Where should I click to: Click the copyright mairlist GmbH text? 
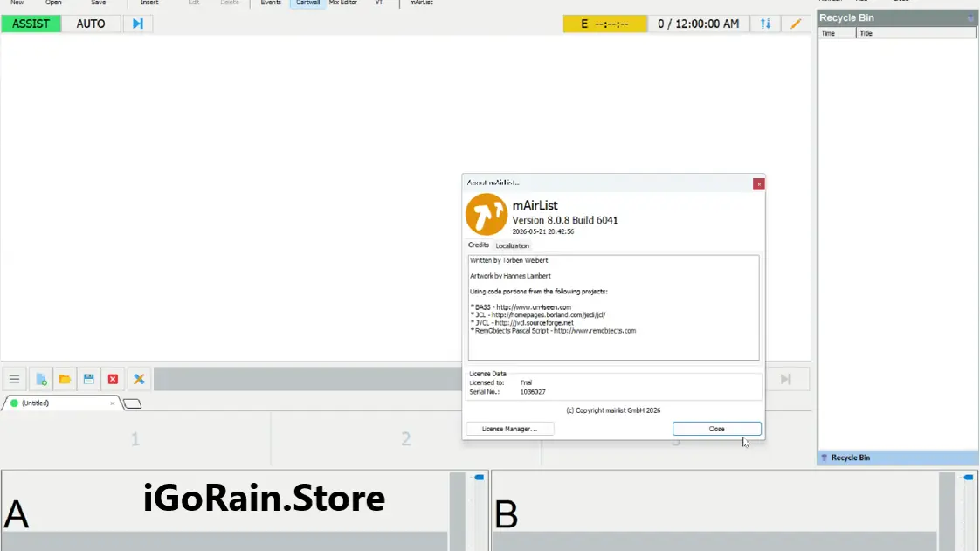[613, 410]
